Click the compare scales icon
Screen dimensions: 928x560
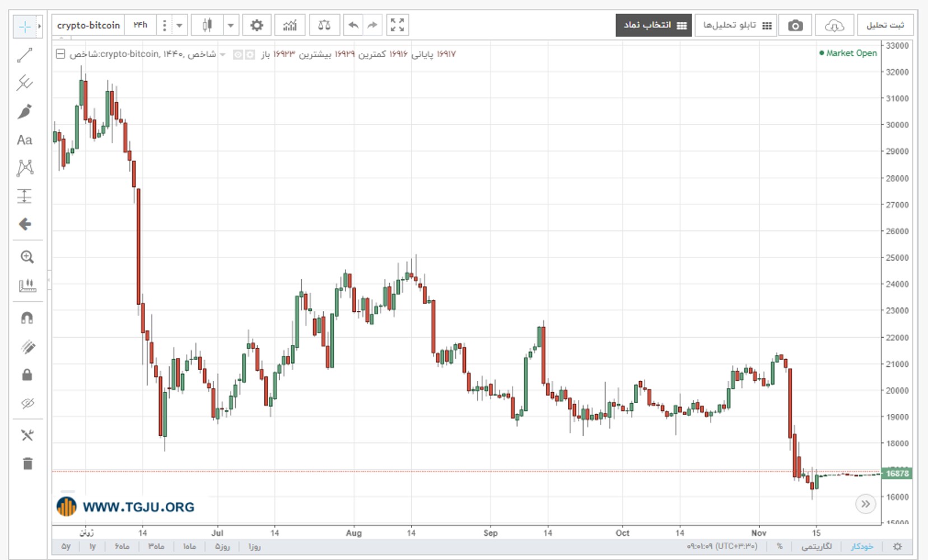pos(324,25)
